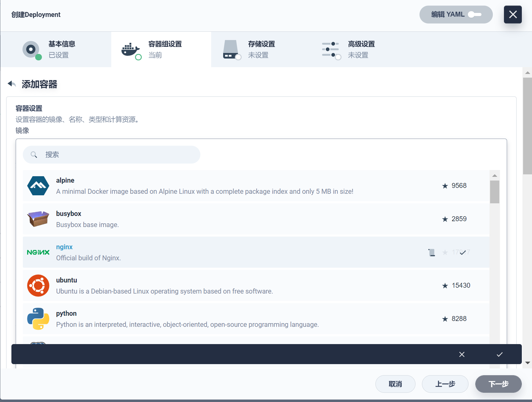Image resolution: width=532 pixels, height=402 pixels.
Task: Select the python image icon
Action: pos(38,319)
